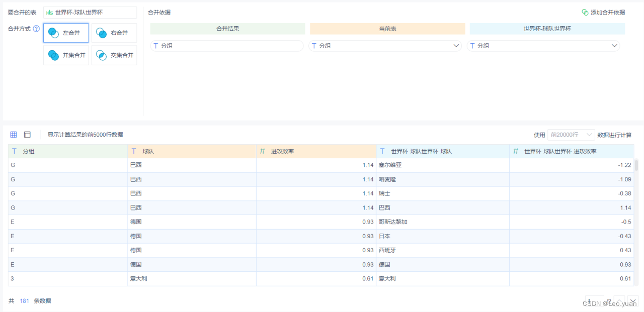Select 左合并 join type

click(66, 33)
